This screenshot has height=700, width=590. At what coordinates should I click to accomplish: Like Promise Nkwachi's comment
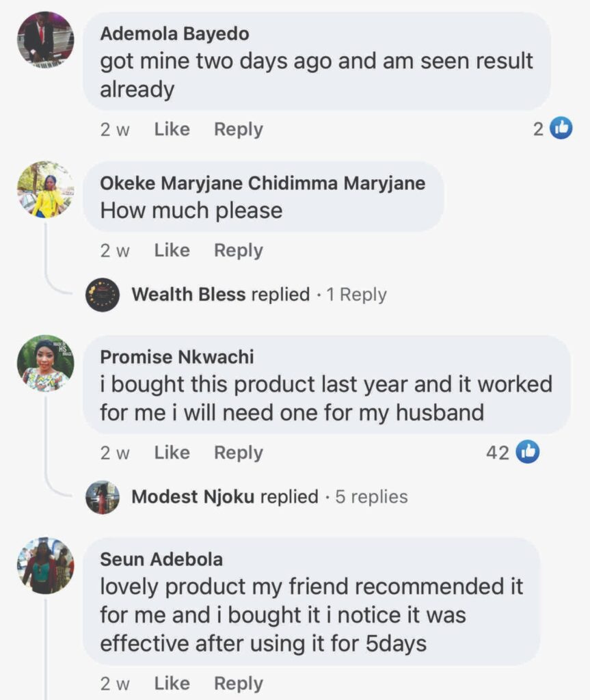[172, 453]
